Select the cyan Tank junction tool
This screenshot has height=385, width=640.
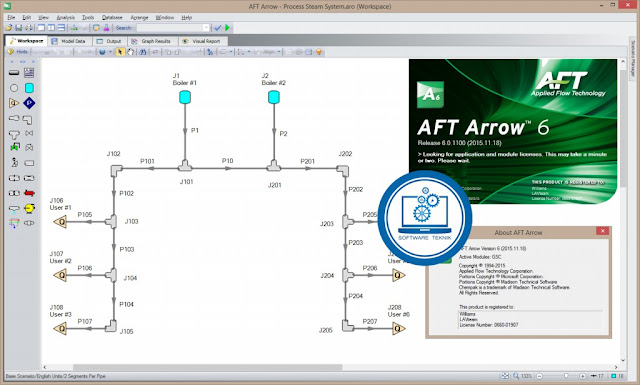pyautogui.click(x=29, y=88)
